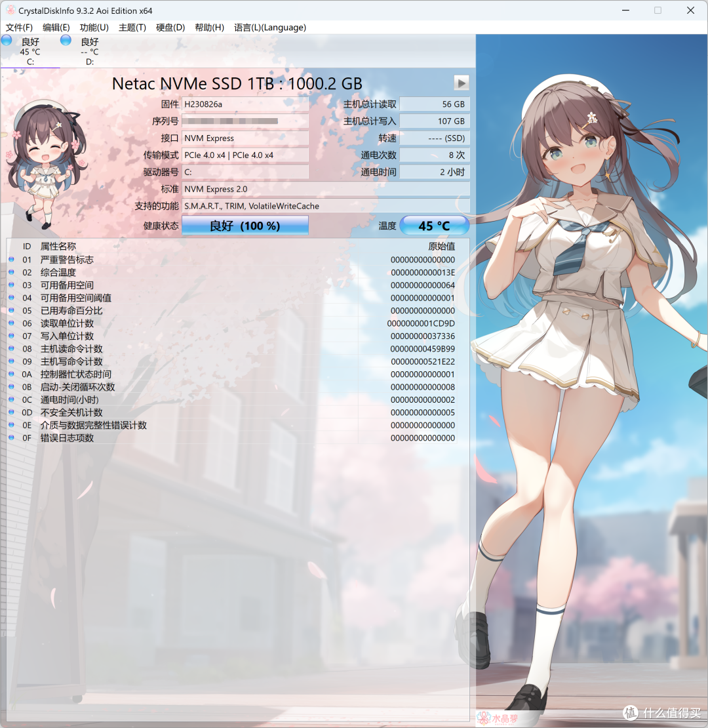Select the 综合温度 attribute row

coord(232,273)
